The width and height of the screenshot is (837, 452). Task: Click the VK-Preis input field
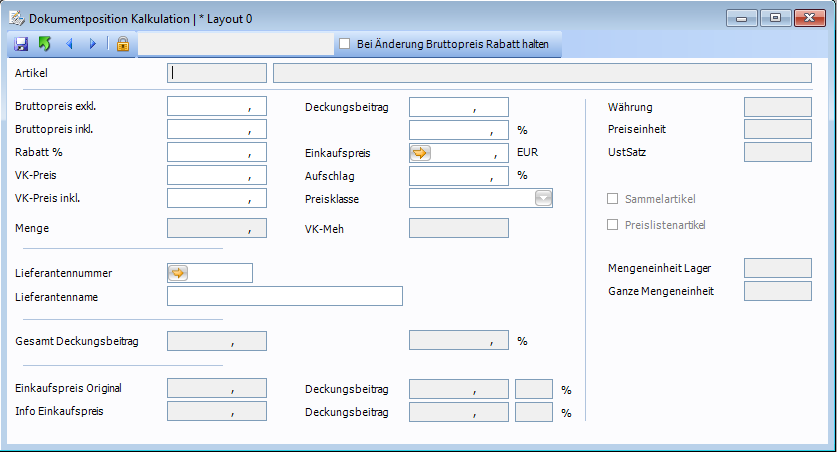217,176
